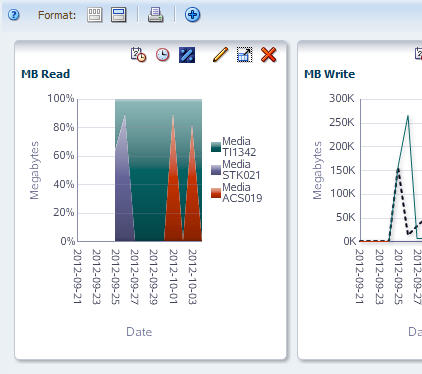
Task: Select the three-column grid format icon
Action: click(95, 15)
